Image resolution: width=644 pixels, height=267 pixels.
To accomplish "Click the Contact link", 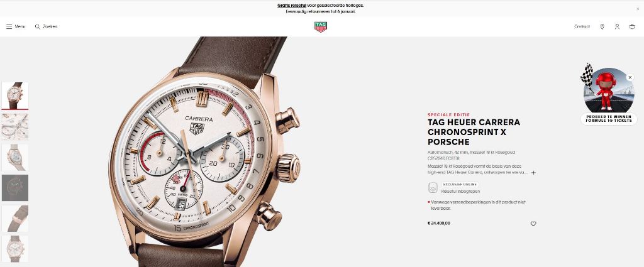I will 582,26.
